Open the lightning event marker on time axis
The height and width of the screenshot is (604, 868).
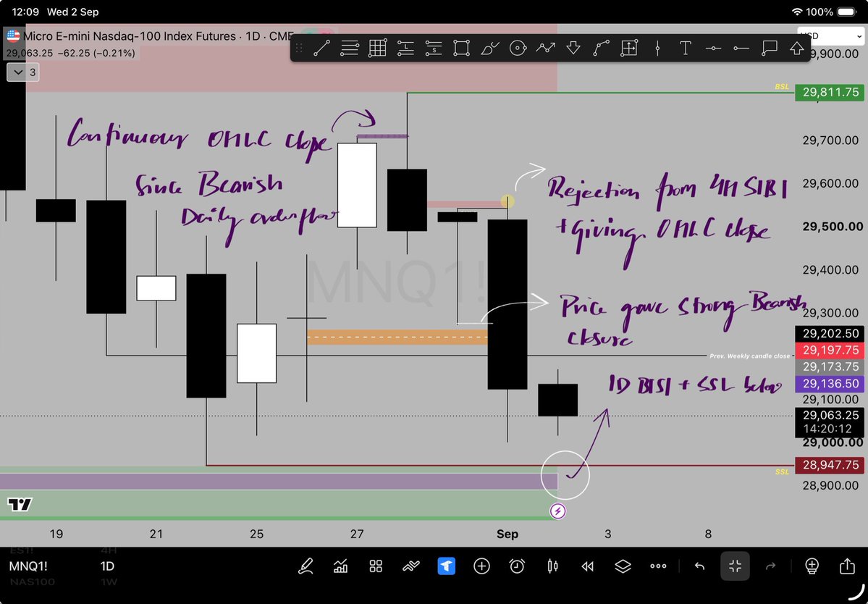[x=557, y=511]
